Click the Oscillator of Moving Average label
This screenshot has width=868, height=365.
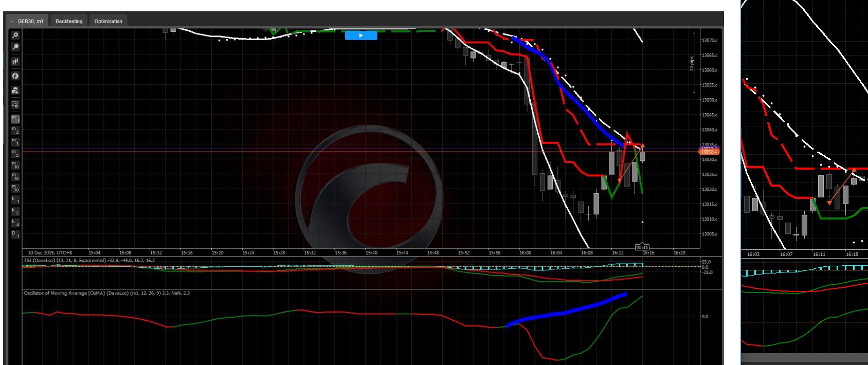coord(106,293)
